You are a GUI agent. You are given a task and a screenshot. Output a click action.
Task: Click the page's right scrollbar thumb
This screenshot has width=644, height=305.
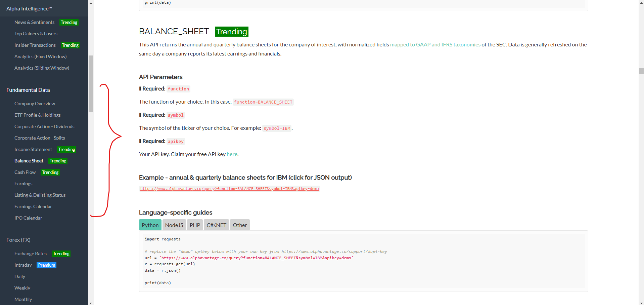[x=641, y=71]
